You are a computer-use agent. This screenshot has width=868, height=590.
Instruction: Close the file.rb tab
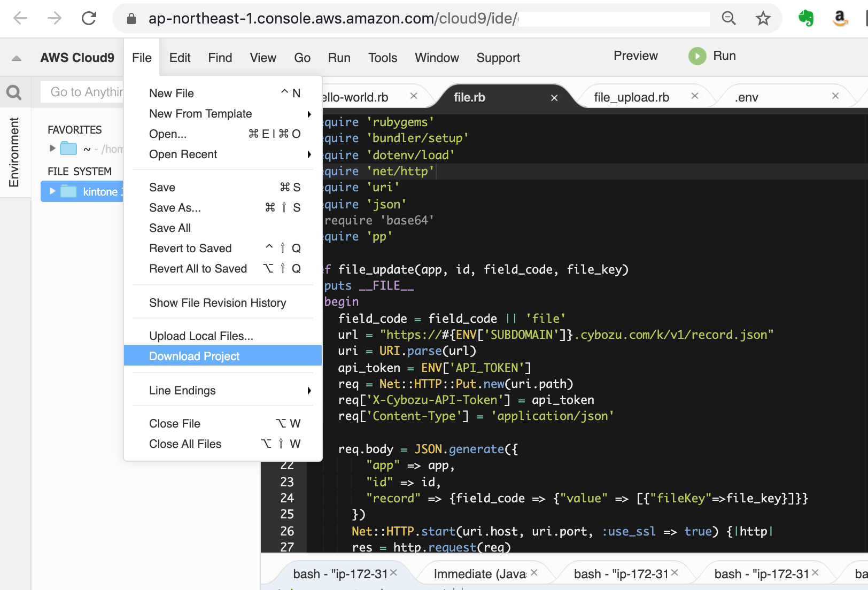point(554,98)
